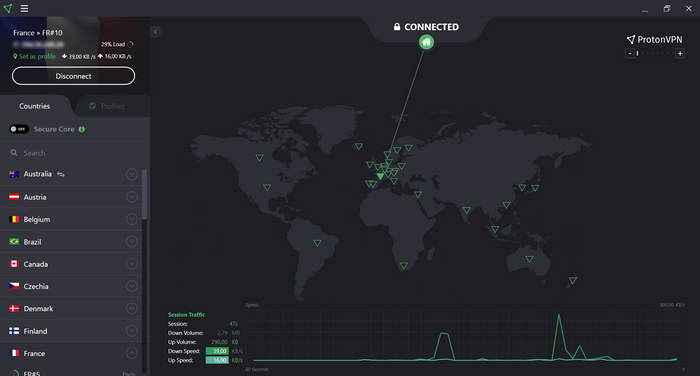Viewport: 700px width, 376px height.
Task: Switch to the Countries tab
Action: [x=34, y=106]
